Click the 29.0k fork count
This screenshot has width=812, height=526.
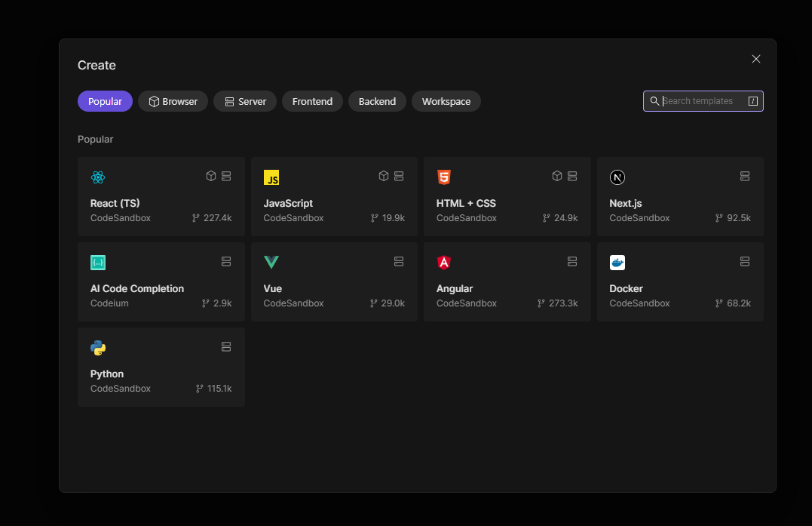tap(393, 303)
